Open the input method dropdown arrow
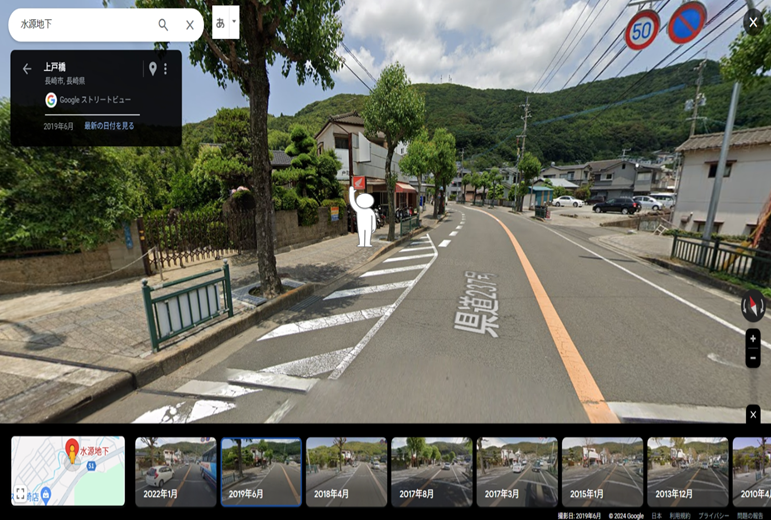 tap(234, 21)
